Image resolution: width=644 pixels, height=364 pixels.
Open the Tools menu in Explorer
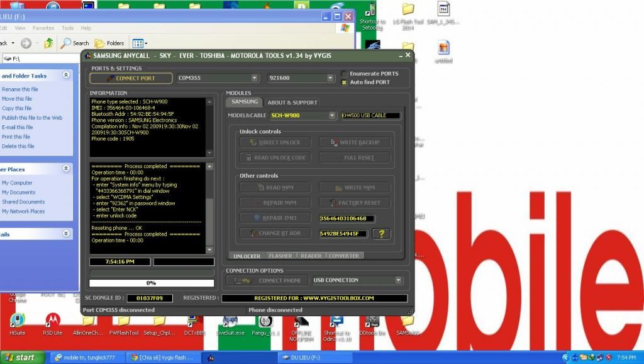coord(67,28)
